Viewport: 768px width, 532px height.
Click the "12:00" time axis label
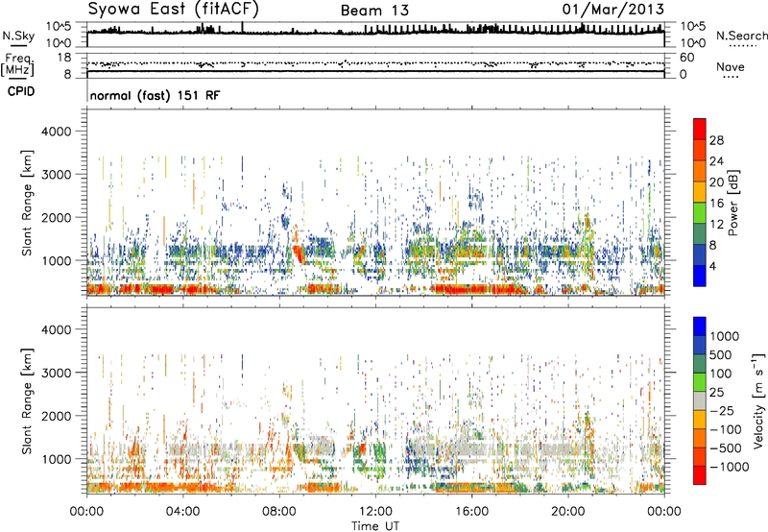pyautogui.click(x=375, y=512)
